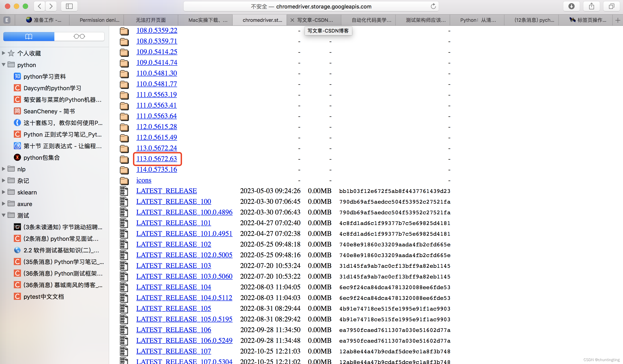Open the python学习资料 bookmark icon
Image resolution: width=623 pixels, height=364 pixels.
17,76
